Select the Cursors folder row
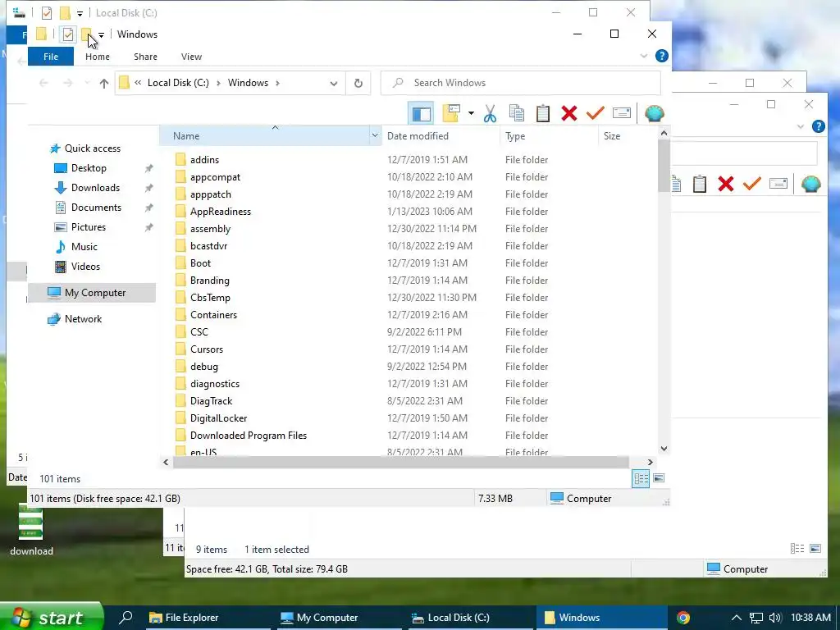Image resolution: width=840 pixels, height=630 pixels. [206, 349]
